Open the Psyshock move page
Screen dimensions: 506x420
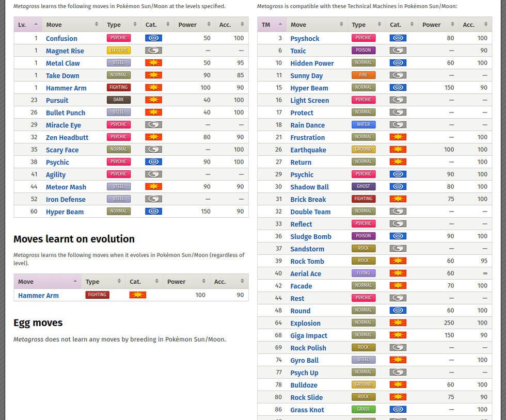point(305,39)
